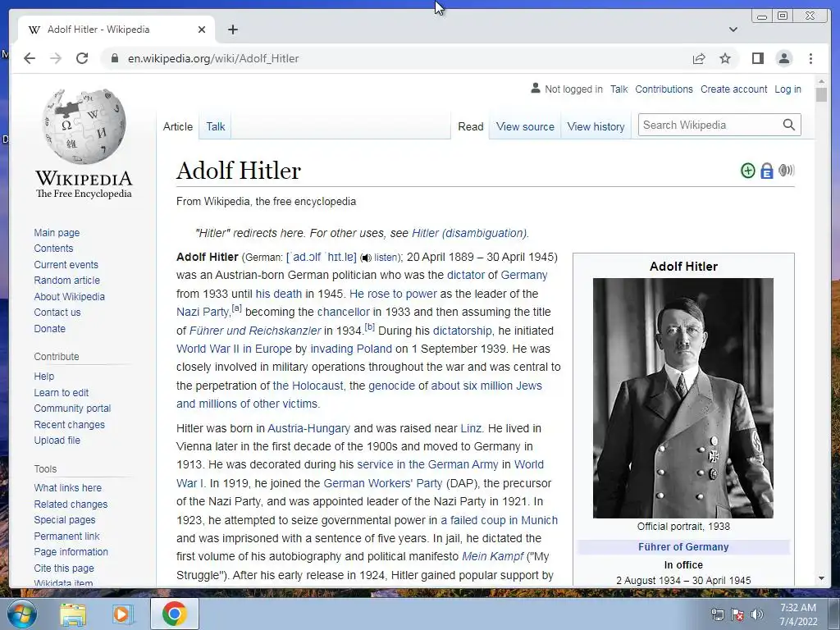Open the Special pages link

(64, 519)
